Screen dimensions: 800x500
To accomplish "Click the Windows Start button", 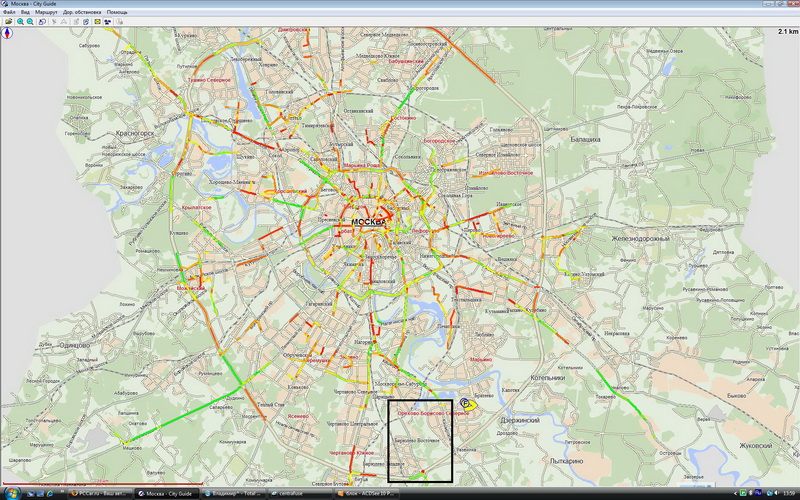I will tap(8, 494).
